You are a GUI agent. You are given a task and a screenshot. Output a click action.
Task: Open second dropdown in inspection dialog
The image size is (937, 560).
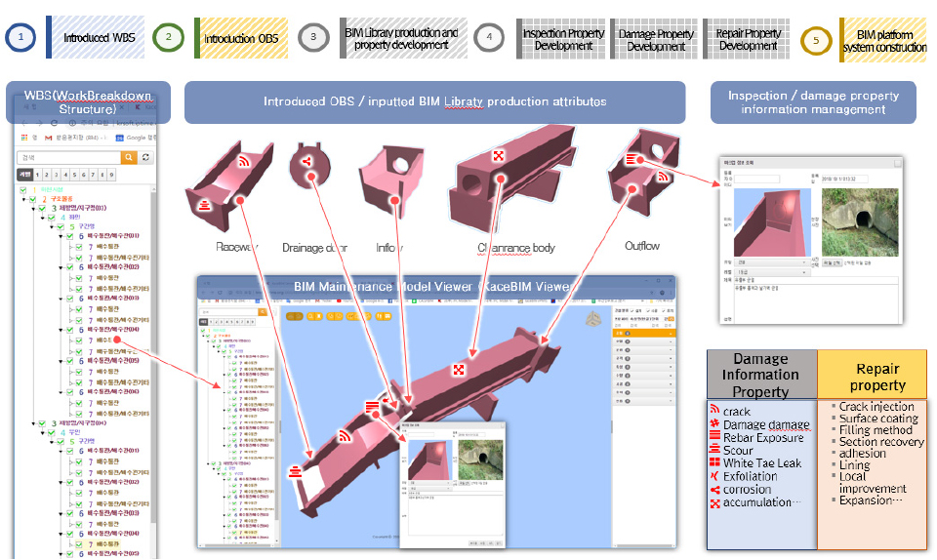point(771,271)
